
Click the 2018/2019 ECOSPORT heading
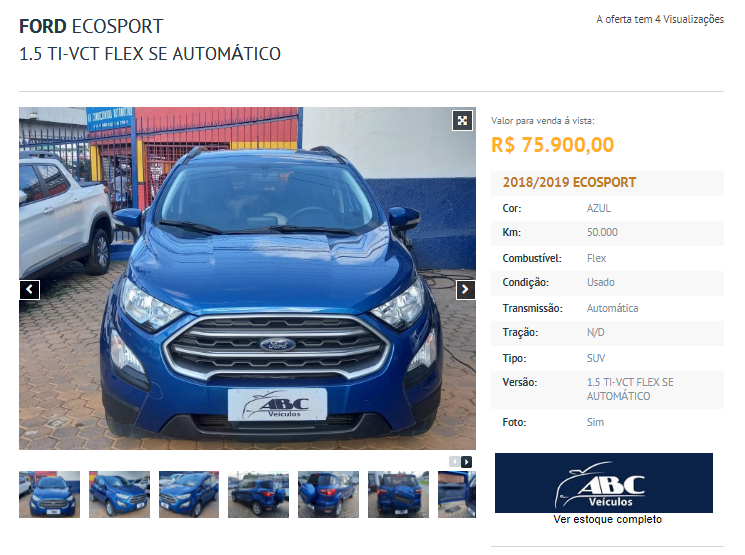coord(569,182)
